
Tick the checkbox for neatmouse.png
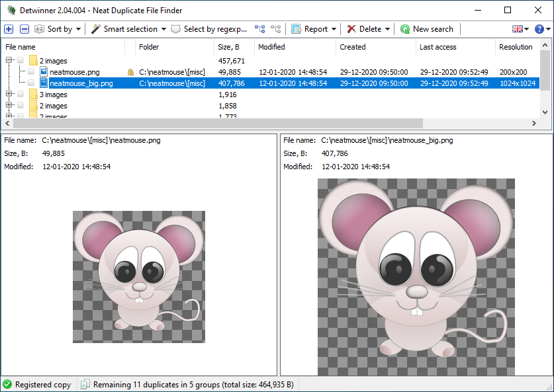31,72
